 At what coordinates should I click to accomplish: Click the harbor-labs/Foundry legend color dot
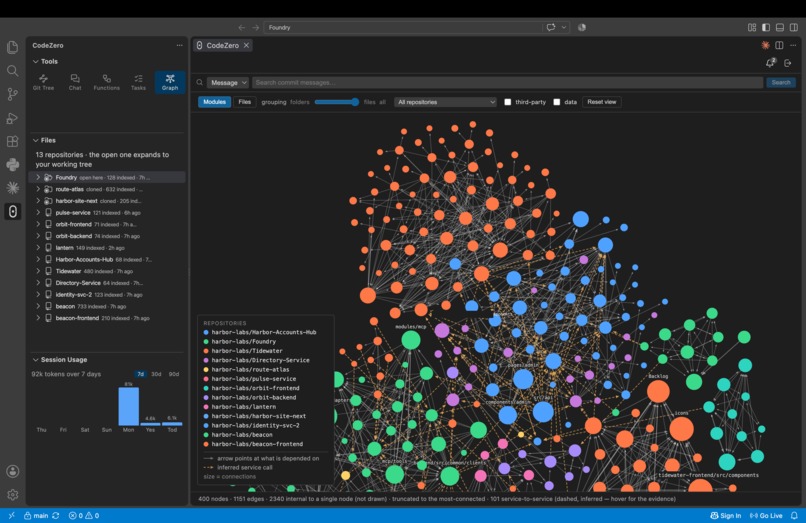[x=206, y=341]
